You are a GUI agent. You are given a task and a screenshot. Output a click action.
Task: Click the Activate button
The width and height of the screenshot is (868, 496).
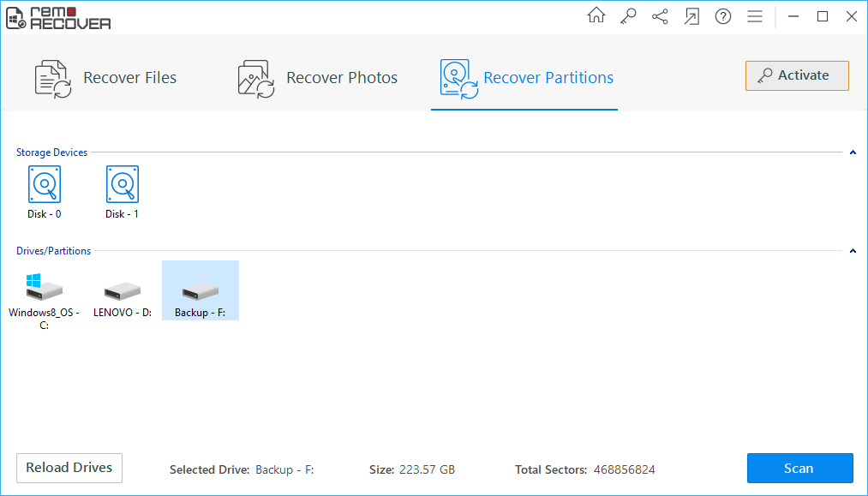(x=796, y=75)
